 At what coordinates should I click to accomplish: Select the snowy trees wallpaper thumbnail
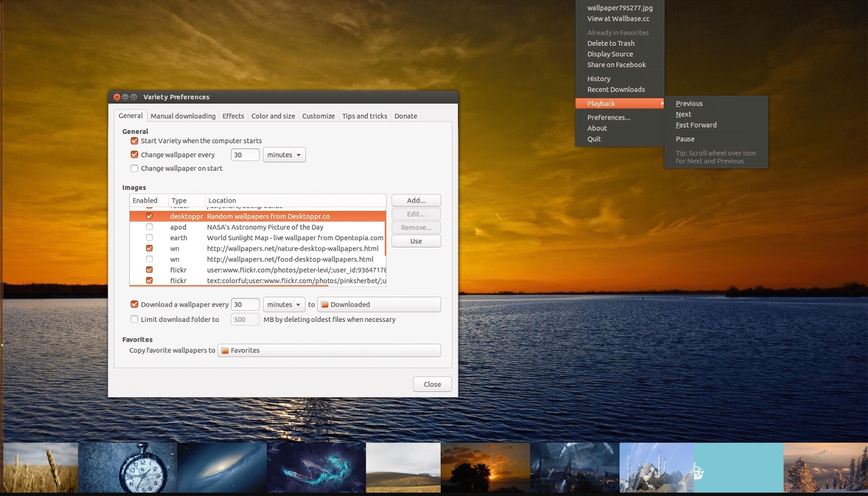(825, 467)
